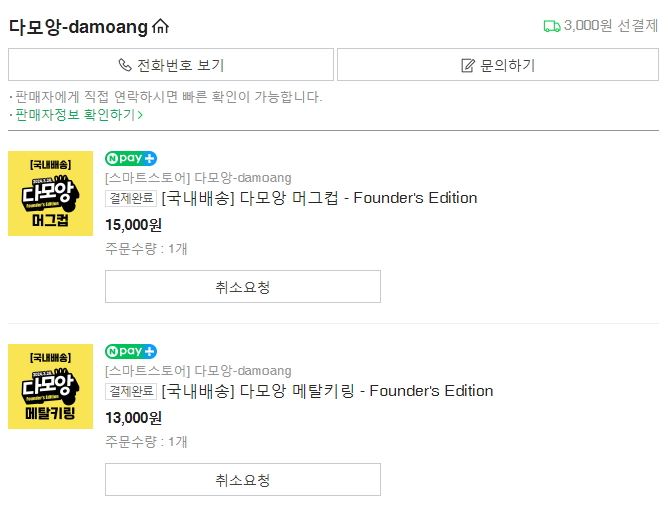This screenshot has width=670, height=508.
Task: Open 다모앙 메탈키링 Founder's Edition title
Action: (x=327, y=391)
